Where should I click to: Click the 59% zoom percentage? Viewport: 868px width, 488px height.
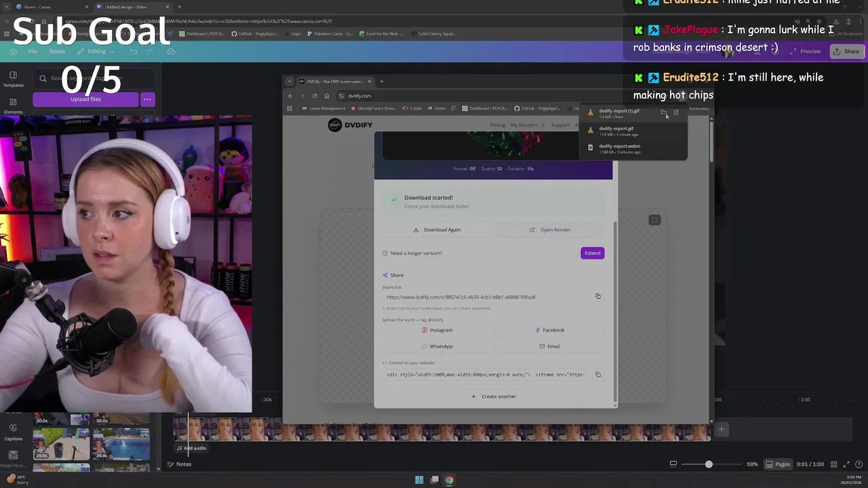click(x=752, y=464)
